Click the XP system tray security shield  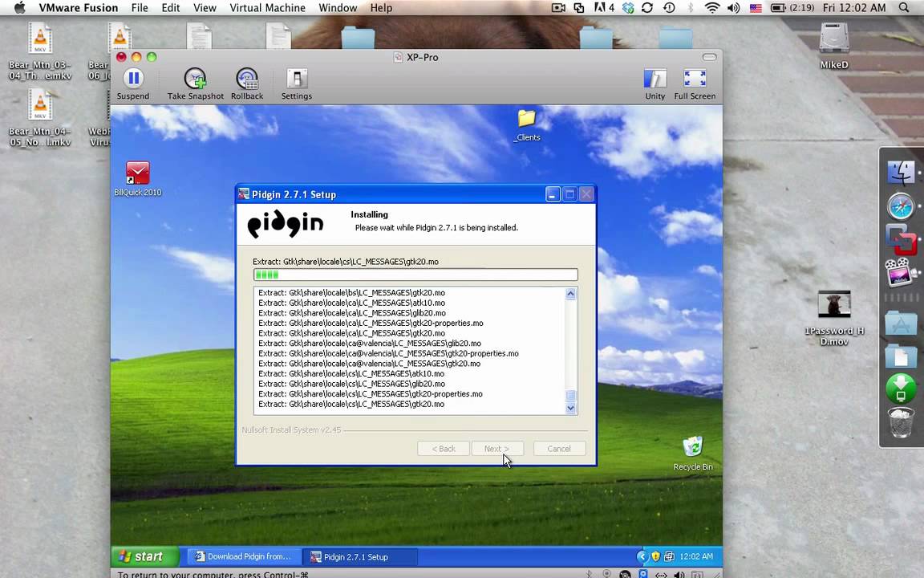click(656, 556)
